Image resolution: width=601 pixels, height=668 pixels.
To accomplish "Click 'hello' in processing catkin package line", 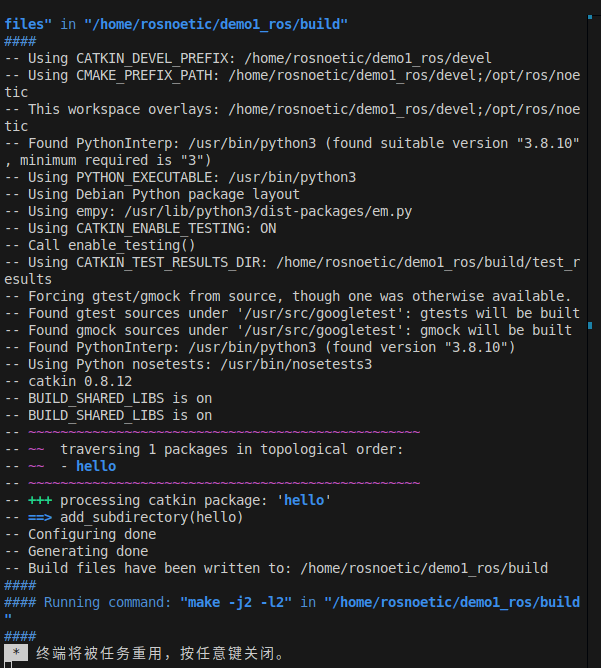I will [x=304, y=500].
